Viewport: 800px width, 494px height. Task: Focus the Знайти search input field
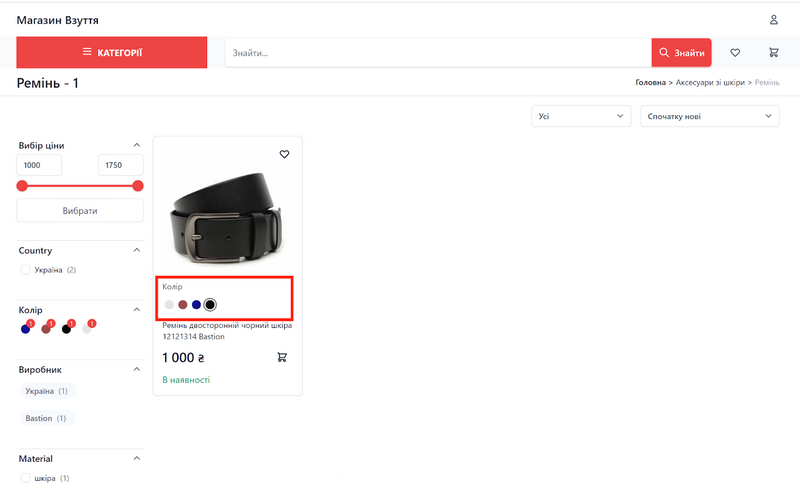pos(438,53)
